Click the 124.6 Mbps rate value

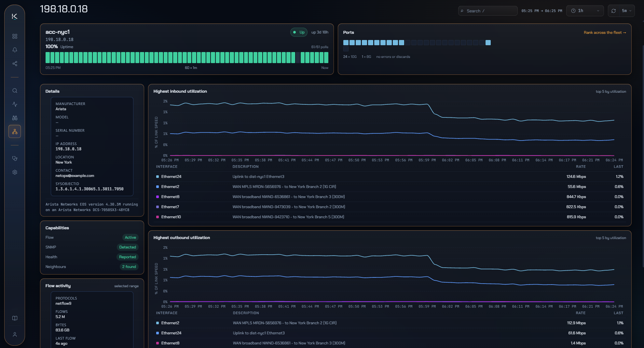(576, 177)
